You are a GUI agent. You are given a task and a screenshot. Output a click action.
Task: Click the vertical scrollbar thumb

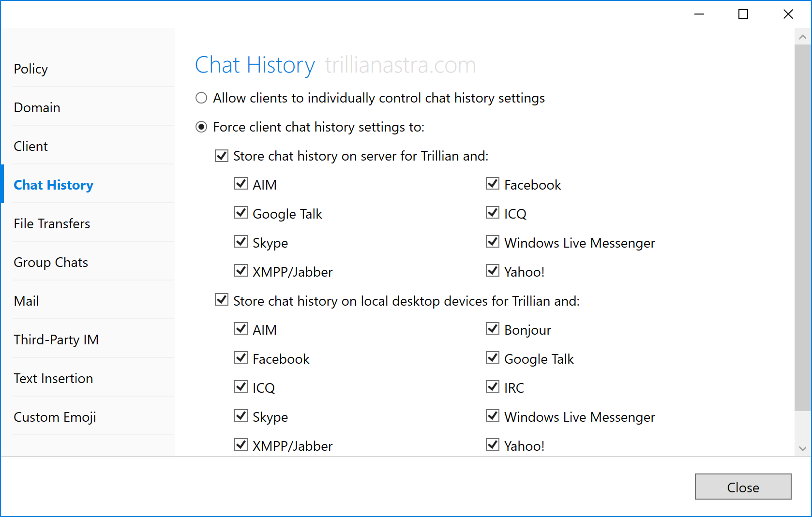pyautogui.click(x=803, y=228)
